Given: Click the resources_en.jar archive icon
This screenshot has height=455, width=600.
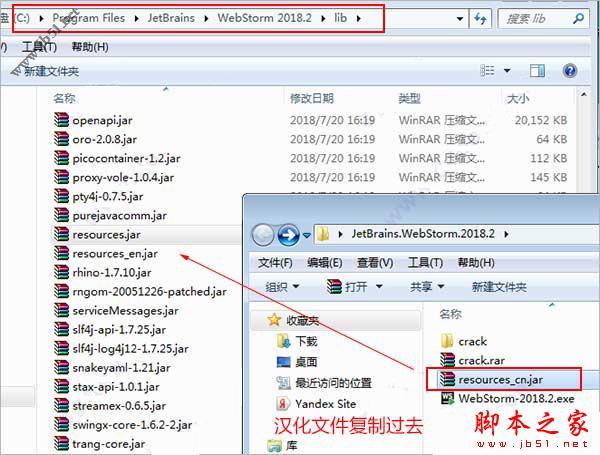Looking at the screenshot, I should coord(61,253).
